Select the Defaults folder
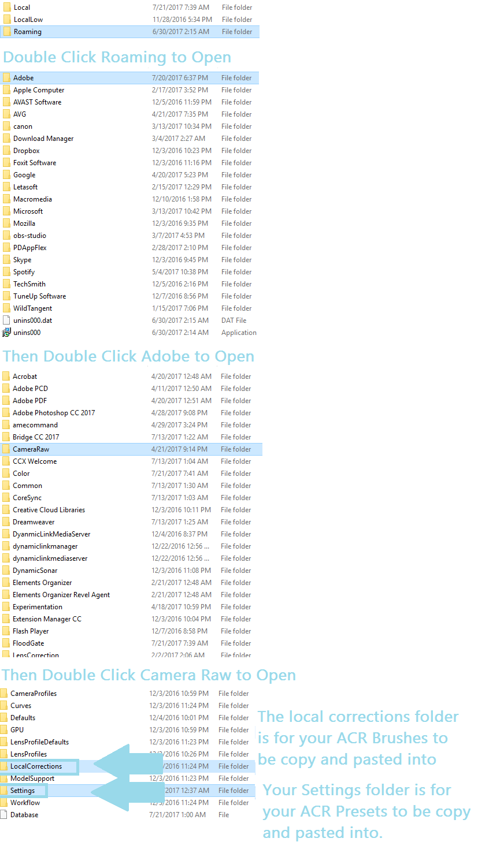Screen dimensions: 500x868 tap(23, 718)
